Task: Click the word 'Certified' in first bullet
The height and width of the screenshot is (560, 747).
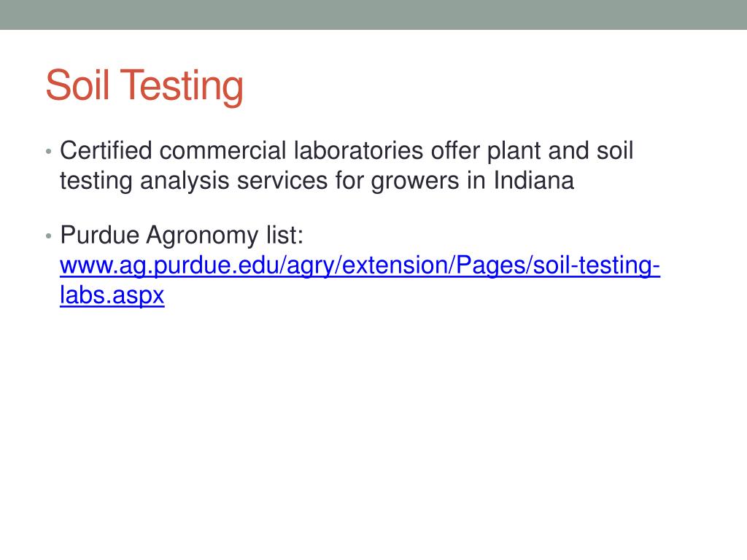Action: (x=106, y=150)
